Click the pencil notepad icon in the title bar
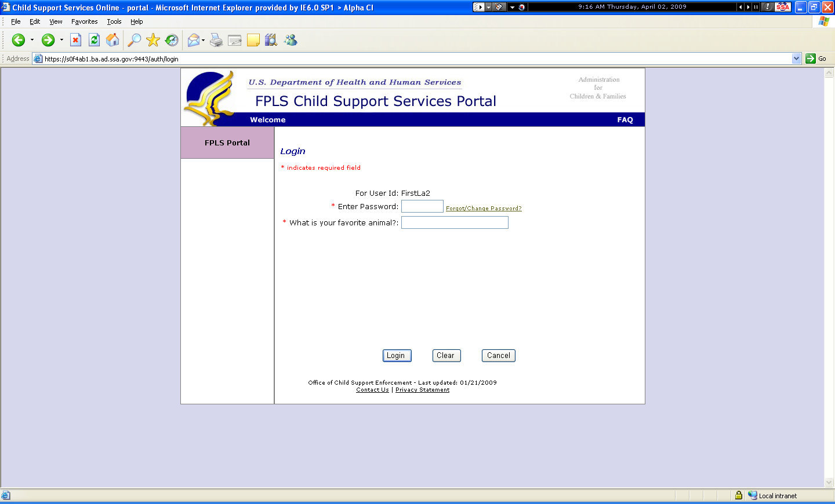The height and width of the screenshot is (504, 835). (x=499, y=7)
